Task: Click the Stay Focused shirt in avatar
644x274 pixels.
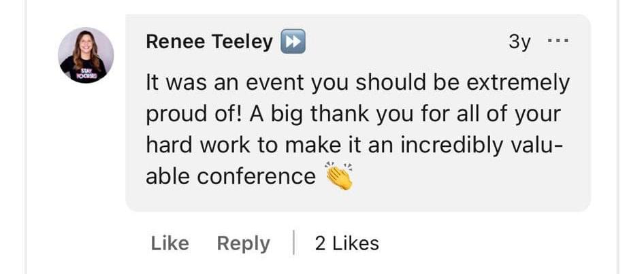Action: [x=84, y=73]
